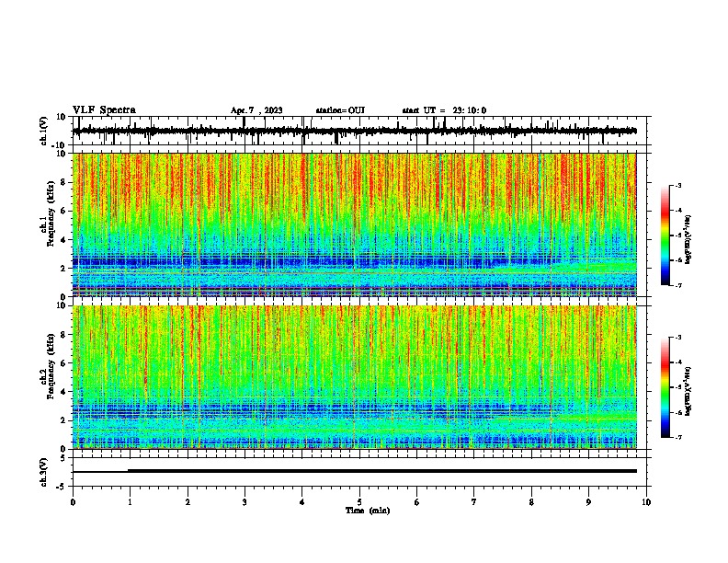Click the "6" kHz tick on ch.1 spectrogram

point(63,211)
